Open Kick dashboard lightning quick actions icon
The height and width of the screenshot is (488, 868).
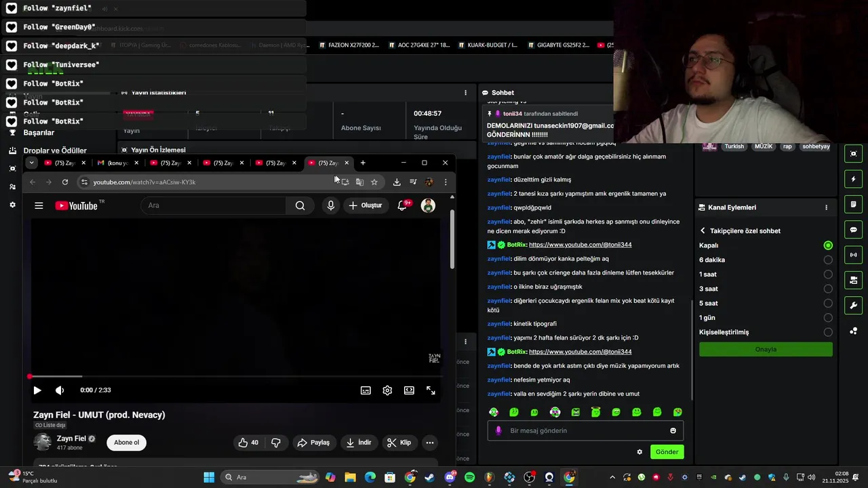(x=853, y=179)
